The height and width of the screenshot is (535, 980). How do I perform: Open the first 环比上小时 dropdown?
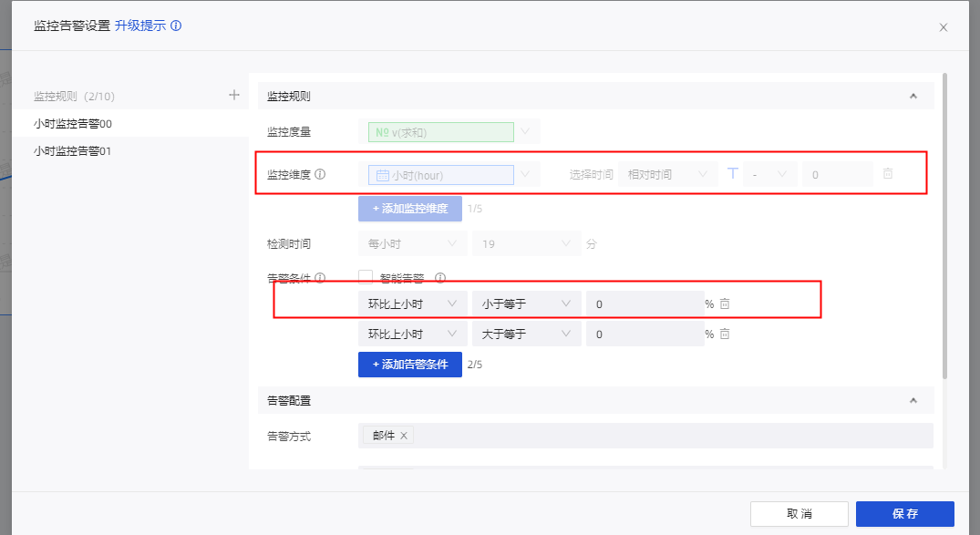[x=412, y=304]
